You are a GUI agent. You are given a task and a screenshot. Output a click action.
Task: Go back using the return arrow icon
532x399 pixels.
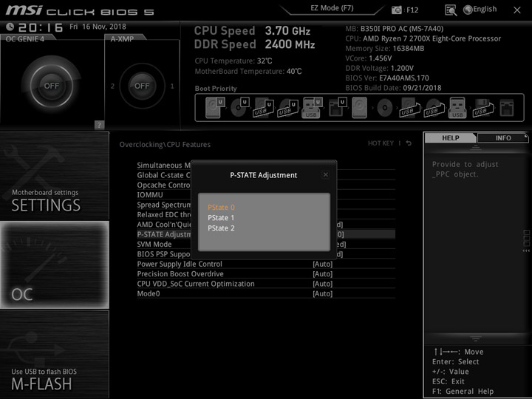point(409,143)
